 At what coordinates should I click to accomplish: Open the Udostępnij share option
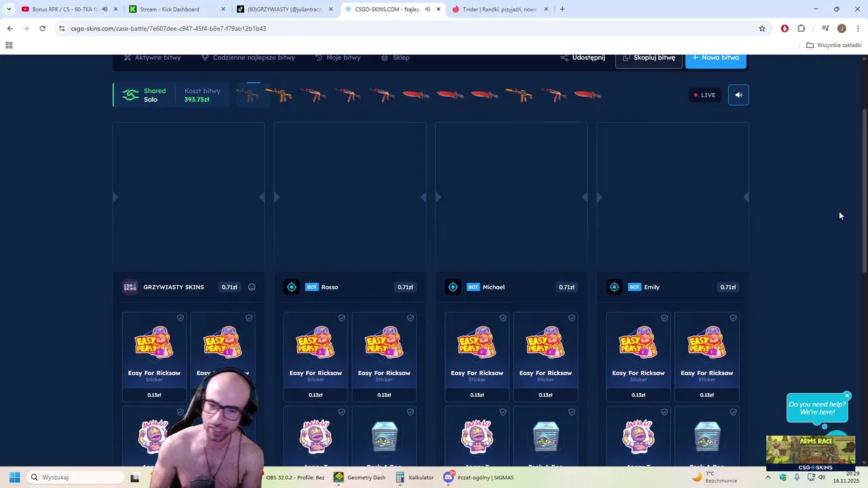[583, 58]
